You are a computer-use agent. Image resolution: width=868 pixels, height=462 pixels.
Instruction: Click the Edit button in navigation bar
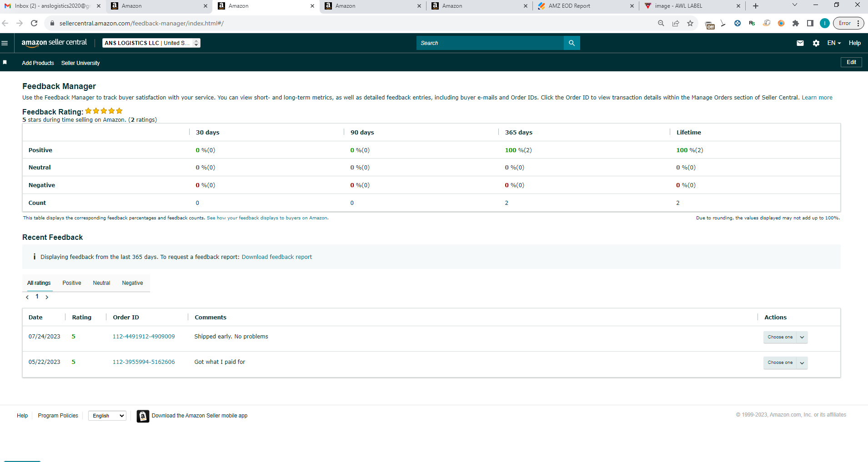(x=851, y=63)
